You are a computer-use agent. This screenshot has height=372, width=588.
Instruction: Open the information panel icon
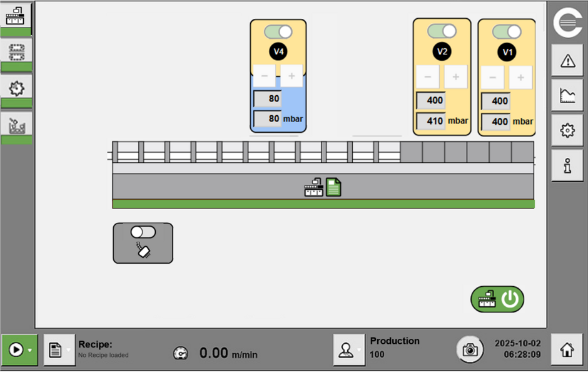(567, 165)
